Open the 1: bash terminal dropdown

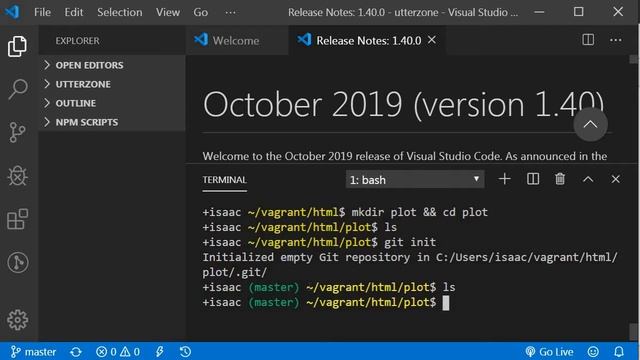(x=415, y=180)
